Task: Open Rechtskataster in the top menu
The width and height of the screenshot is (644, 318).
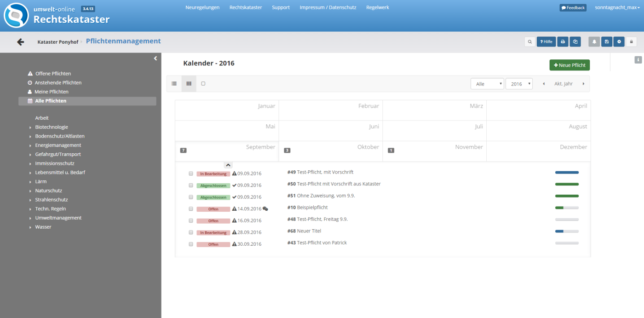Action: point(246,7)
